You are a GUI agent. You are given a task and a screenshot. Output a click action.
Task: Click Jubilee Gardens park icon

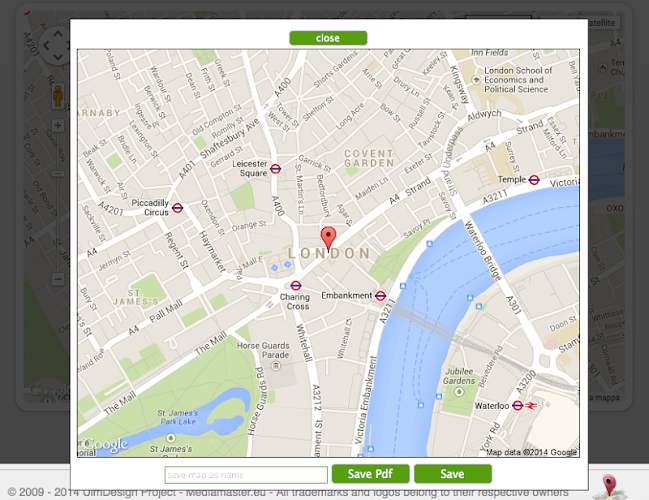[459, 392]
